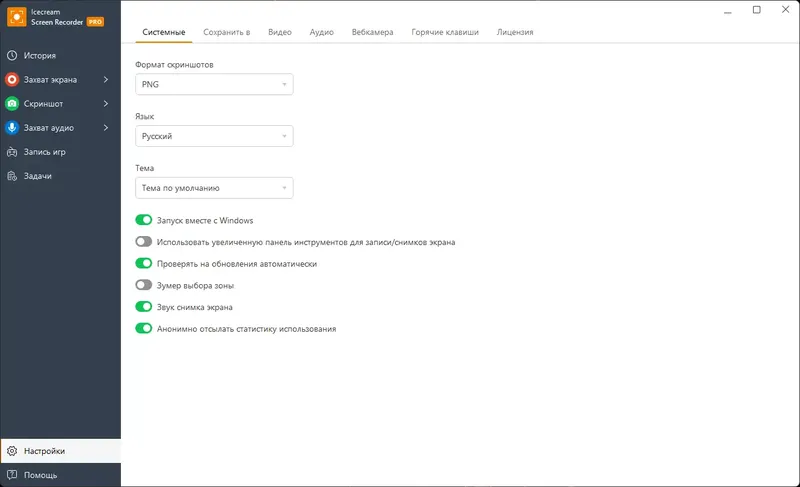The width and height of the screenshot is (800, 487).
Task: Open the Тема по умолчанию dropdown
Action: [x=214, y=188]
